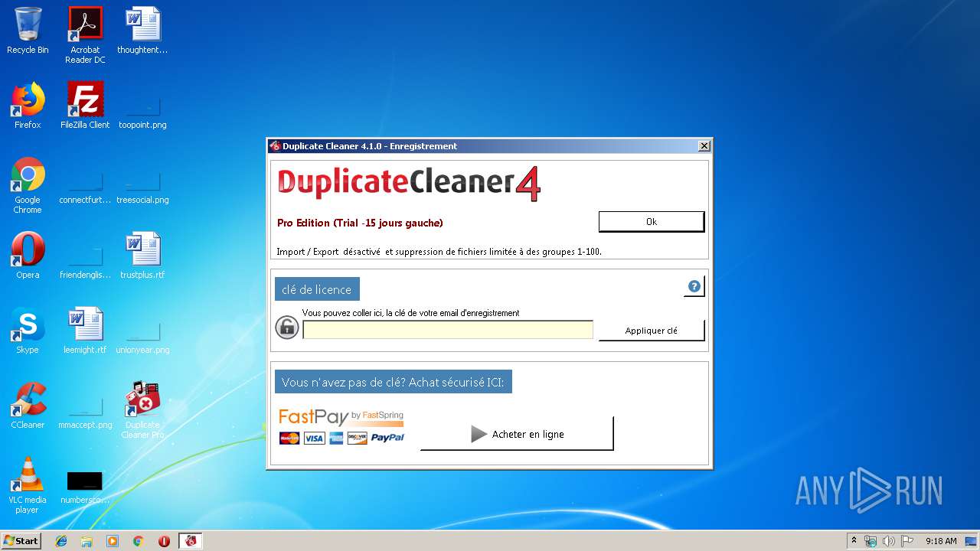
Task: Click the 'Import / Export désactivé' limitation text
Action: [x=439, y=252]
